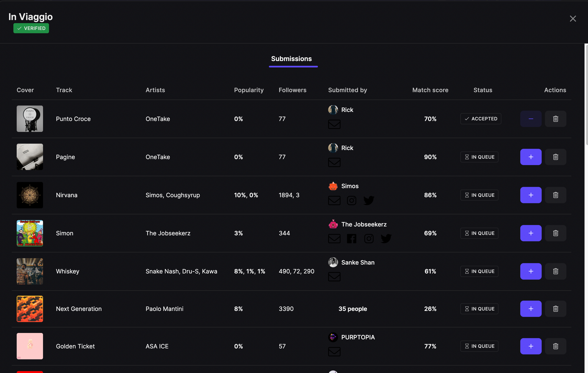Close the In Viaggio dialog
Image resolution: width=588 pixels, height=373 pixels.
573,19
